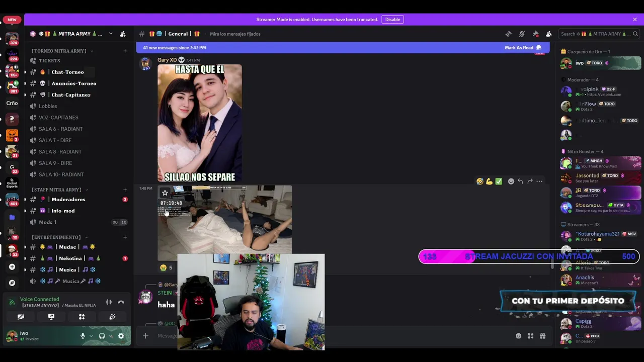The width and height of the screenshot is (644, 362).
Task: Click the invite people icon beside server name
Action: tap(123, 34)
